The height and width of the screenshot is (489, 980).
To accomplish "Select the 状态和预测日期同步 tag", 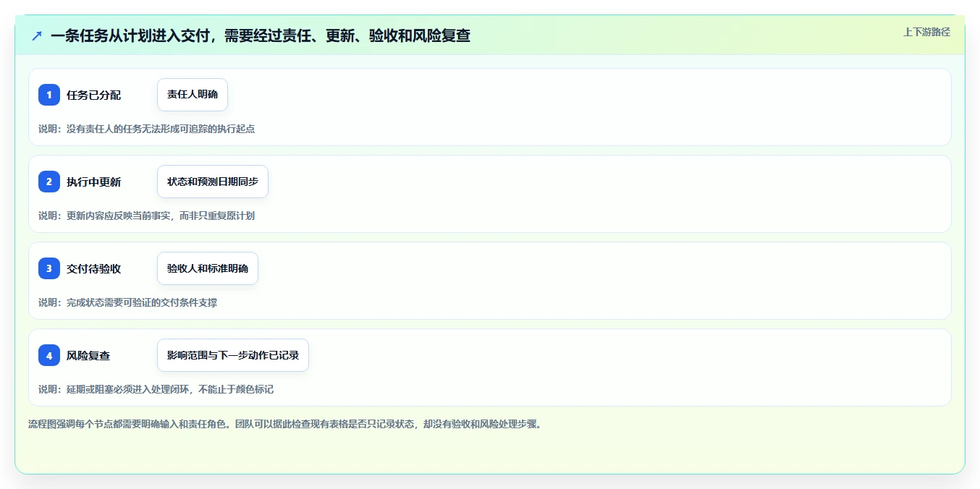I will click(x=213, y=182).
